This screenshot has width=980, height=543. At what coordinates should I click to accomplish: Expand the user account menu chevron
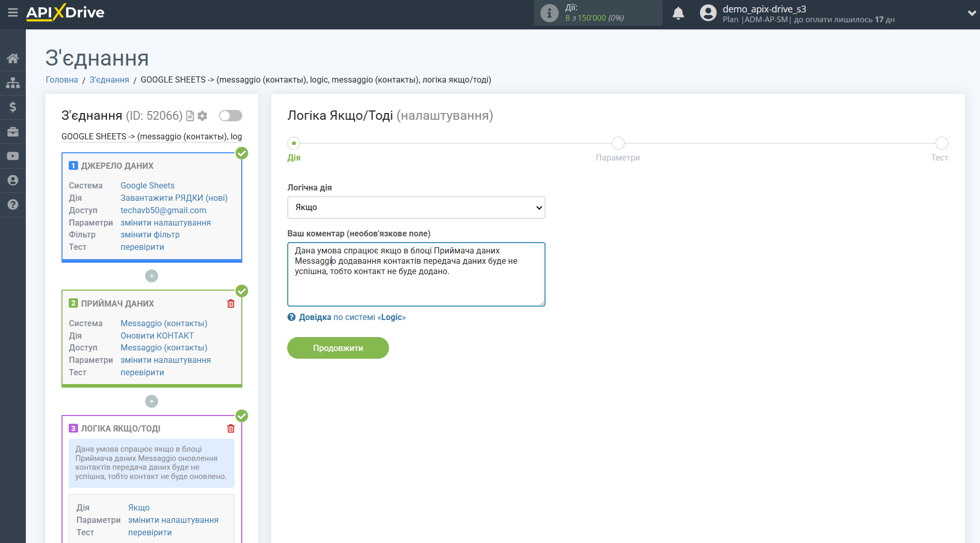[971, 13]
